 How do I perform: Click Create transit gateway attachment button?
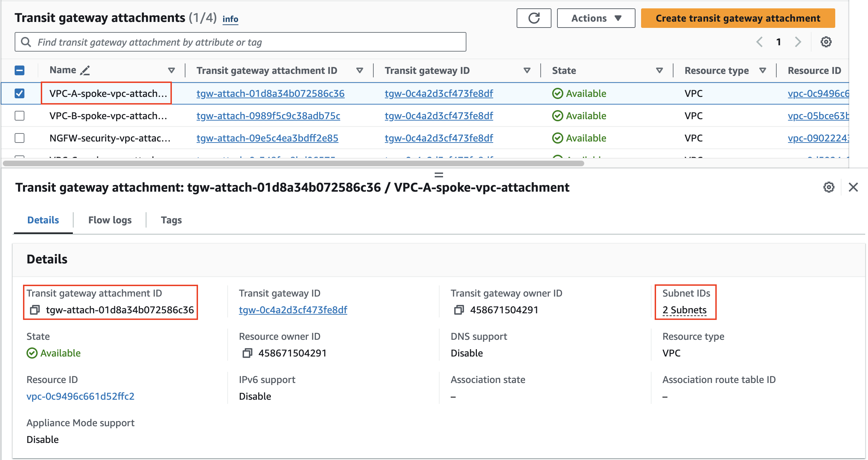pos(738,18)
